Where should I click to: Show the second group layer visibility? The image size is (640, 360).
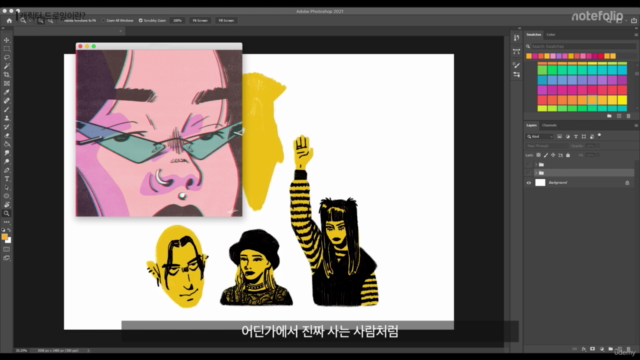click(529, 173)
